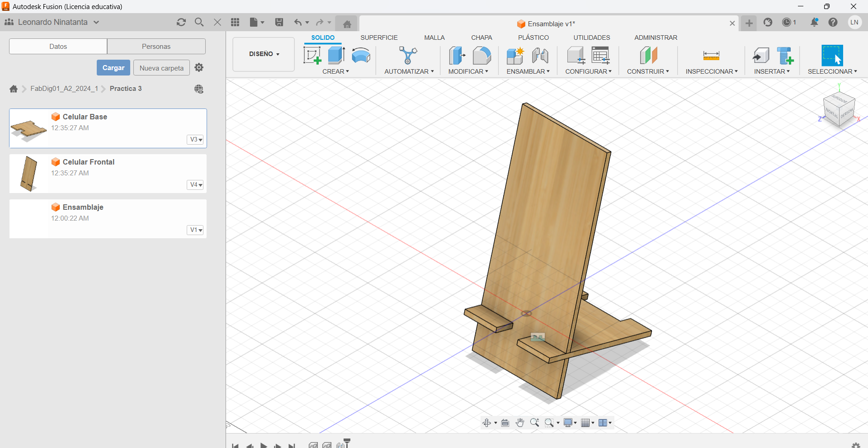The height and width of the screenshot is (448, 868).
Task: Click the extensions globe icon in title bar
Action: tap(768, 22)
